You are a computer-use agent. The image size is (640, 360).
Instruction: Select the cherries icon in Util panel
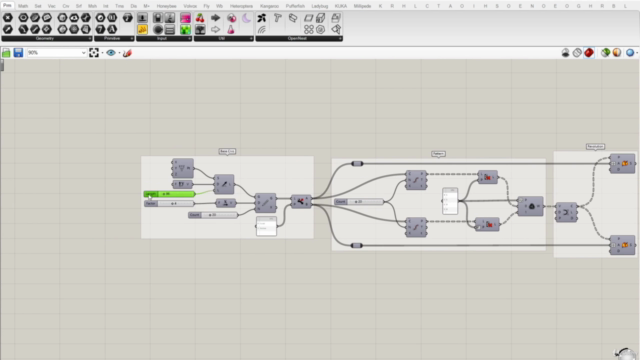(x=200, y=18)
